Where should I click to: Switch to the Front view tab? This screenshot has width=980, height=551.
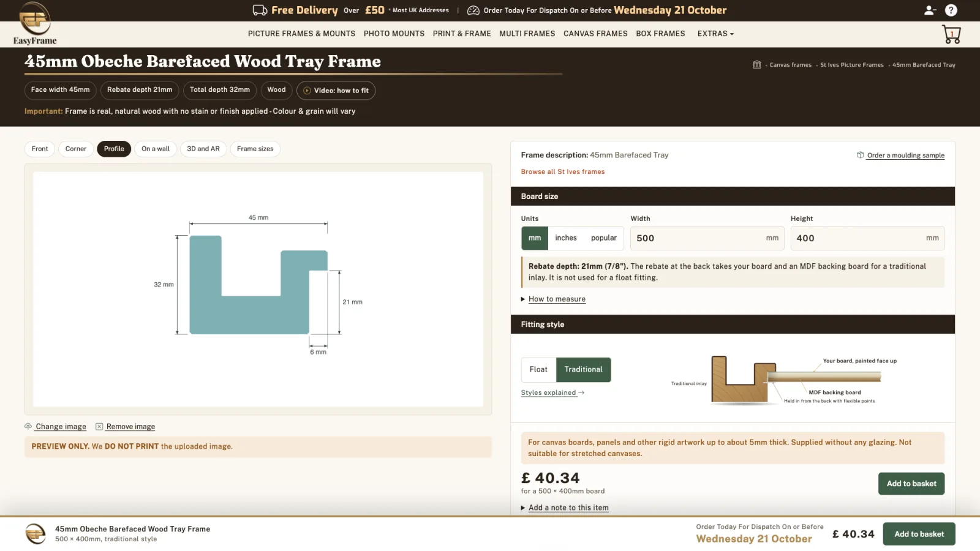click(x=40, y=149)
